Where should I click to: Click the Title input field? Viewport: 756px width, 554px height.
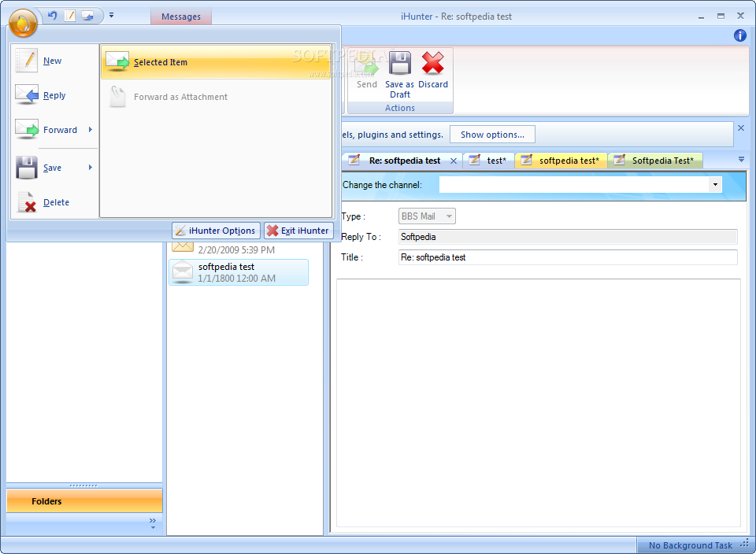568,257
